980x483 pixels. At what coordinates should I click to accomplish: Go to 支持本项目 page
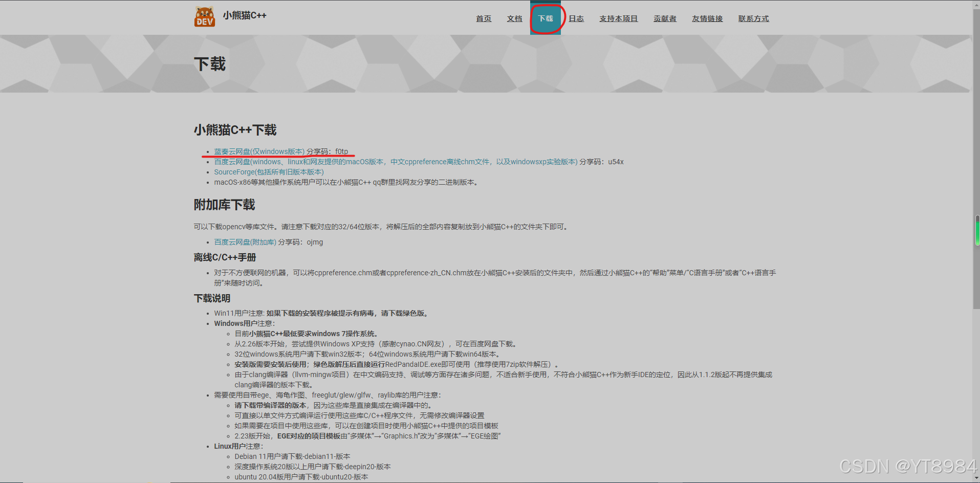pos(619,18)
